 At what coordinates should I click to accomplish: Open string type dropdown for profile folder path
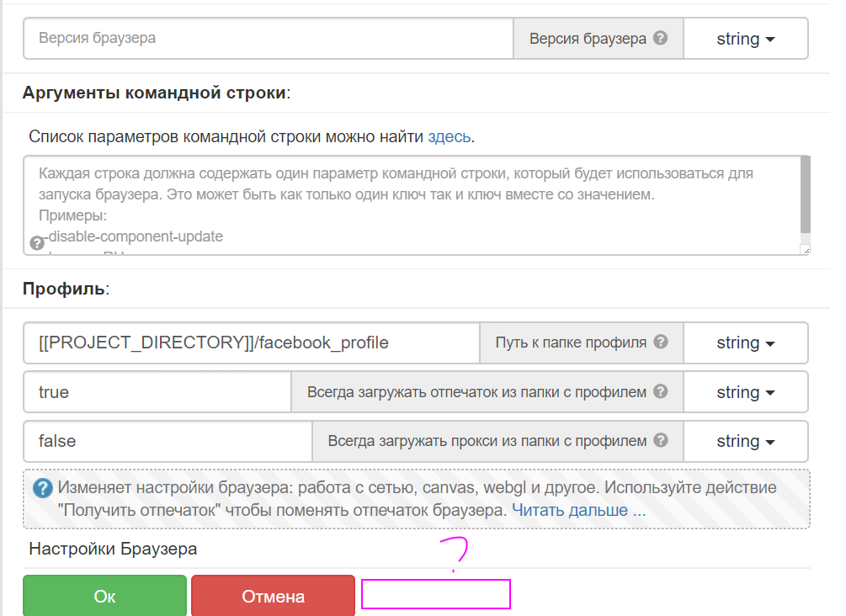(745, 343)
